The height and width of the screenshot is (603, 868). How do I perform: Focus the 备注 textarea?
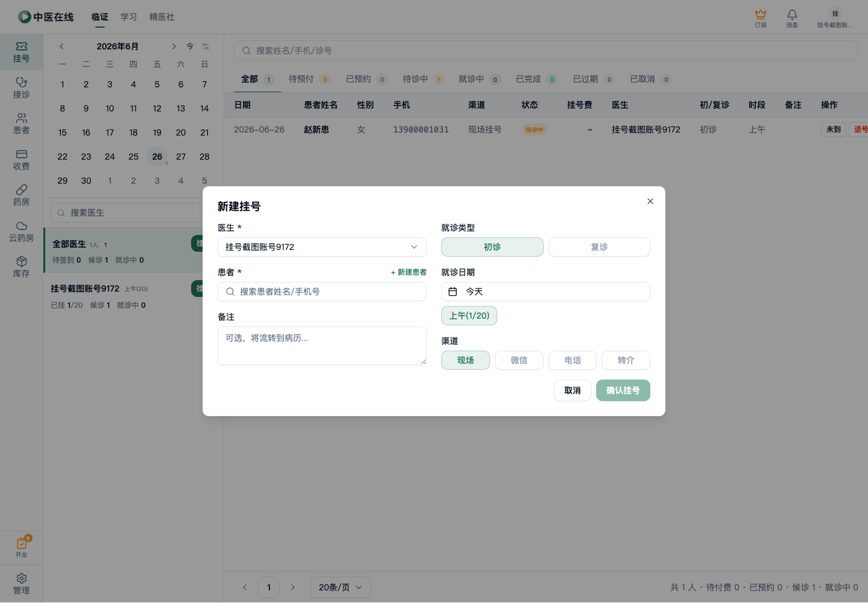pos(322,346)
